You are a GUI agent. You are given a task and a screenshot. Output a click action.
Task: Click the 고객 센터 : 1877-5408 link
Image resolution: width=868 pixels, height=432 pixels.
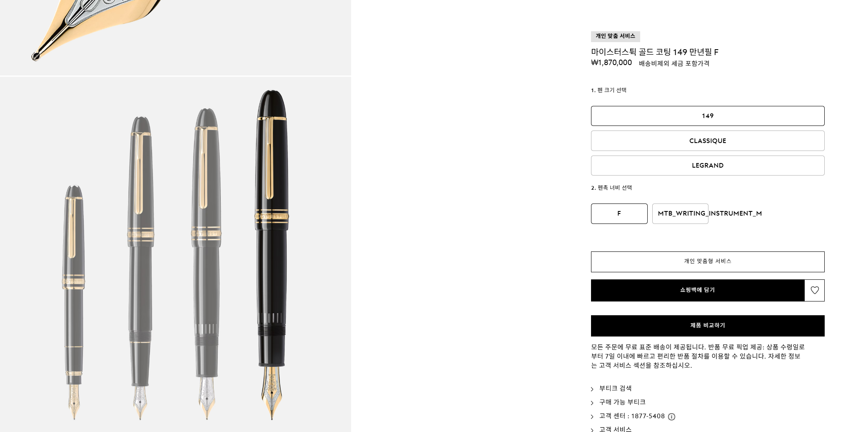point(632,416)
